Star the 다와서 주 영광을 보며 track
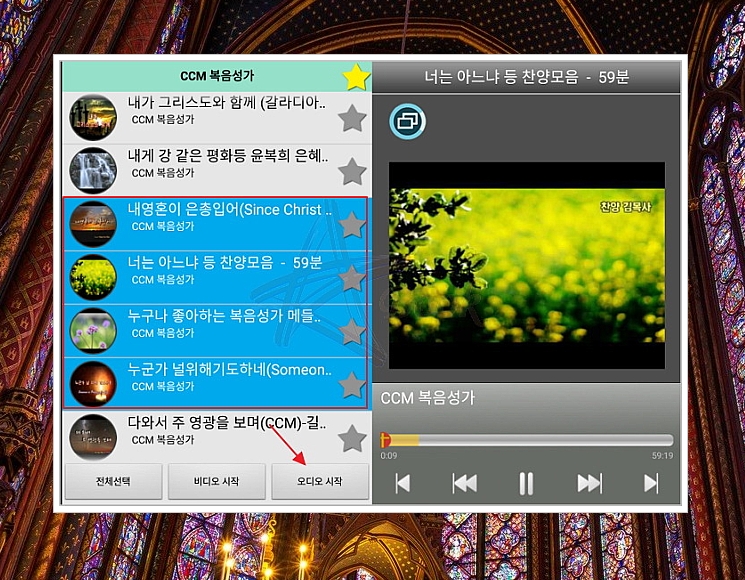Viewport: 745px width, 580px height. coord(352,438)
